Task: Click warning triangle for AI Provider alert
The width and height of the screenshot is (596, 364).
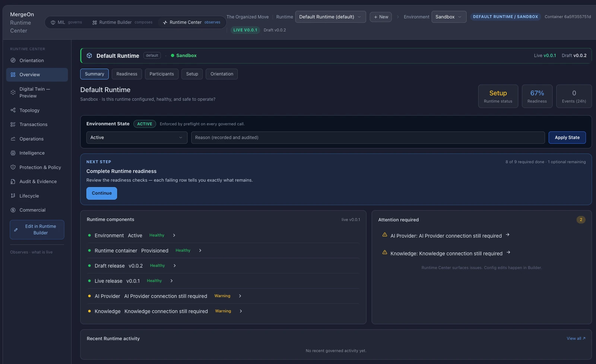Action: (385, 234)
